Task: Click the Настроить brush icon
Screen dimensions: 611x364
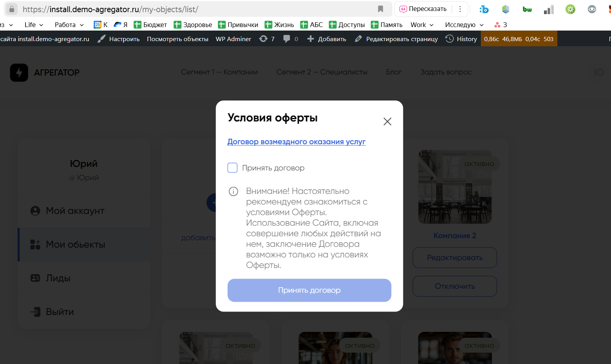Action: pyautogui.click(x=102, y=39)
